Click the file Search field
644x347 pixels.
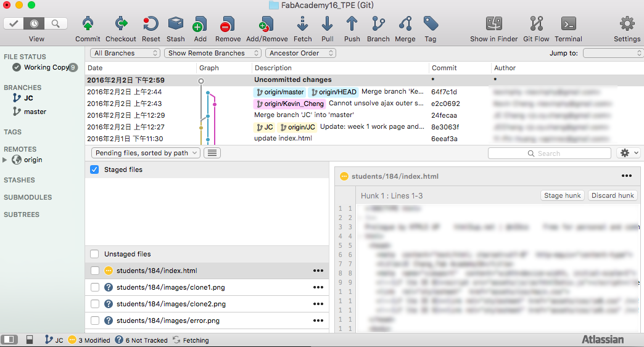(549, 153)
